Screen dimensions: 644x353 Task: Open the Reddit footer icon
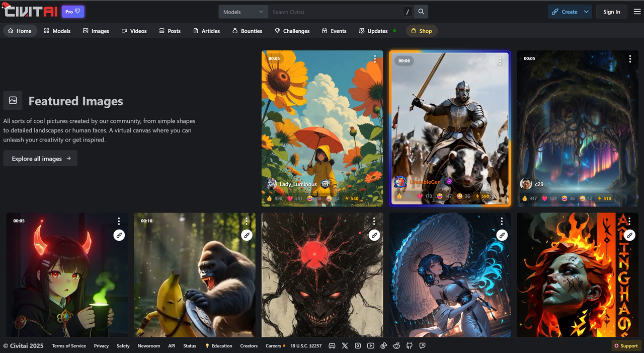click(x=396, y=346)
